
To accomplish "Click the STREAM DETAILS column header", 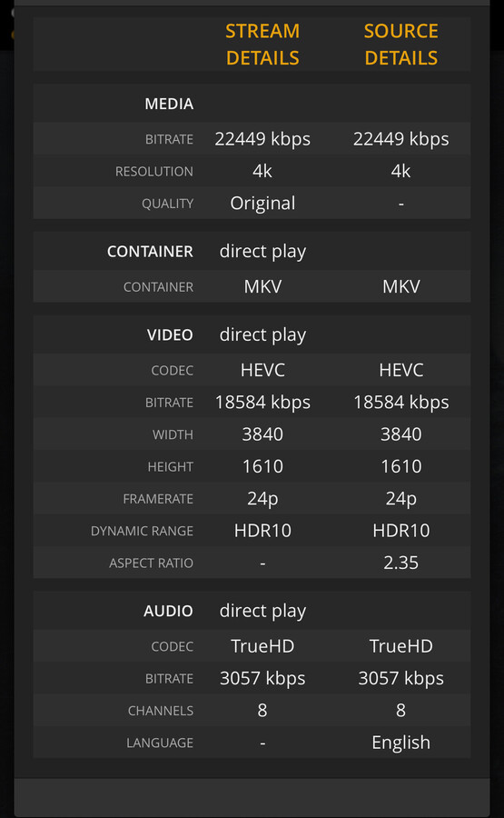I will [x=262, y=45].
